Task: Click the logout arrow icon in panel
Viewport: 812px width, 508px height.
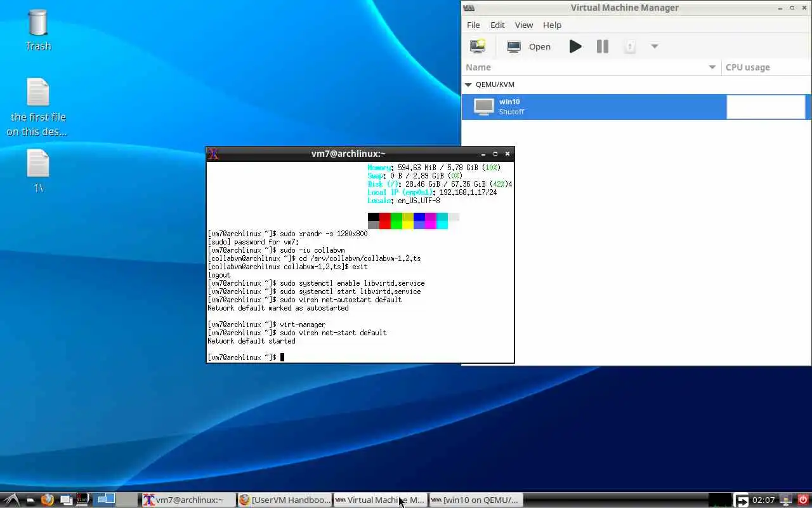Action: [742, 500]
